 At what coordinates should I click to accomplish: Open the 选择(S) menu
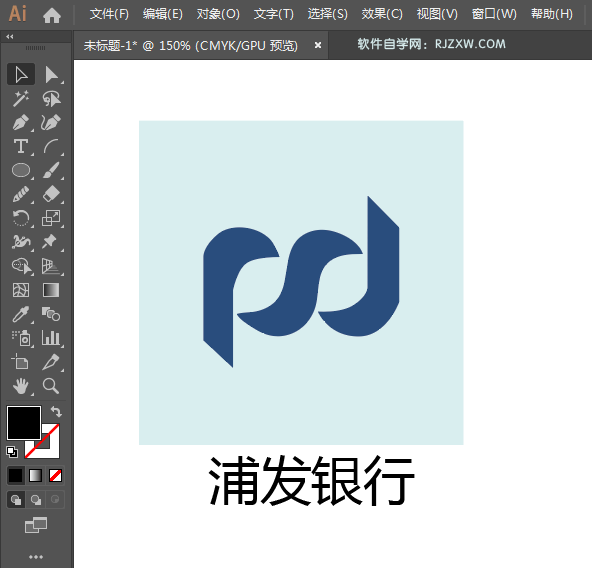(x=328, y=14)
